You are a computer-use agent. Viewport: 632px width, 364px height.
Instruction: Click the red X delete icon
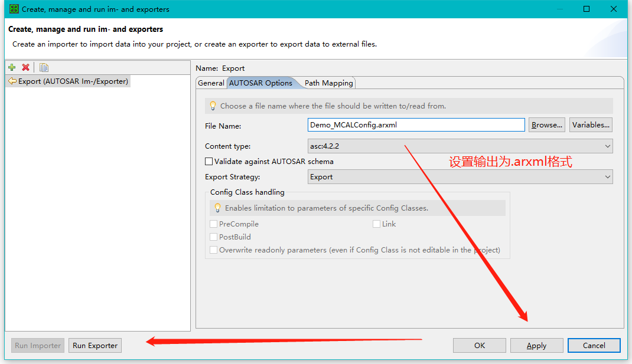25,67
